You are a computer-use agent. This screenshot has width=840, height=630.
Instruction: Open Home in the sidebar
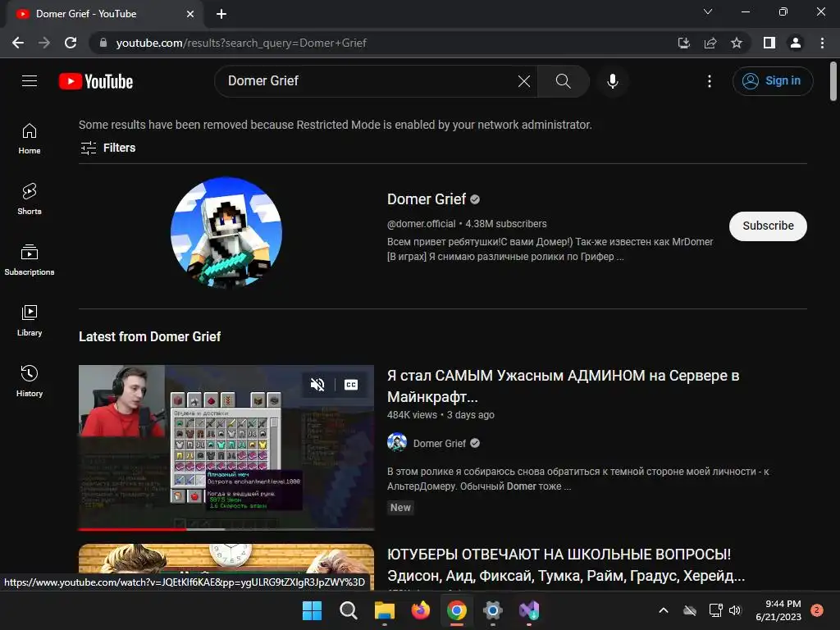[x=30, y=139]
